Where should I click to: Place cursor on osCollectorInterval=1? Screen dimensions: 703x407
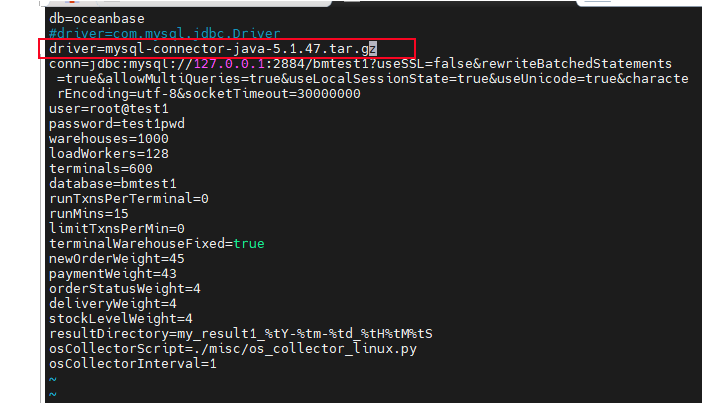click(132, 363)
